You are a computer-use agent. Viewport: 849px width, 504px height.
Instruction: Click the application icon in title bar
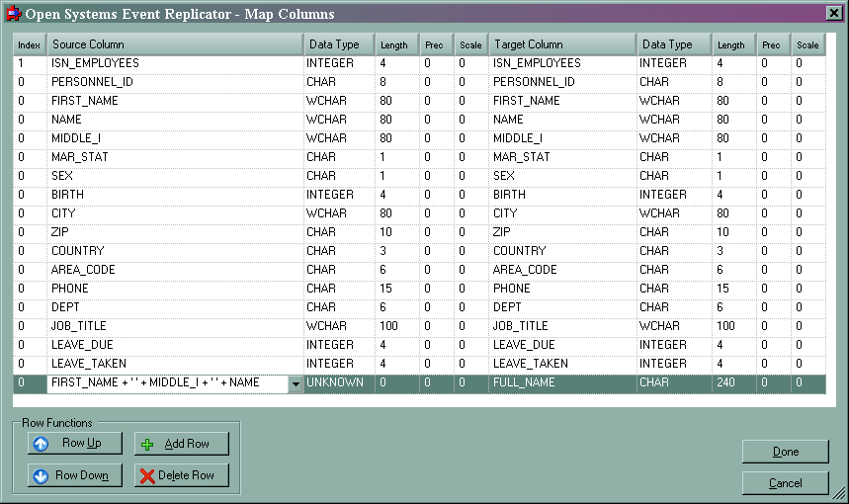point(13,14)
